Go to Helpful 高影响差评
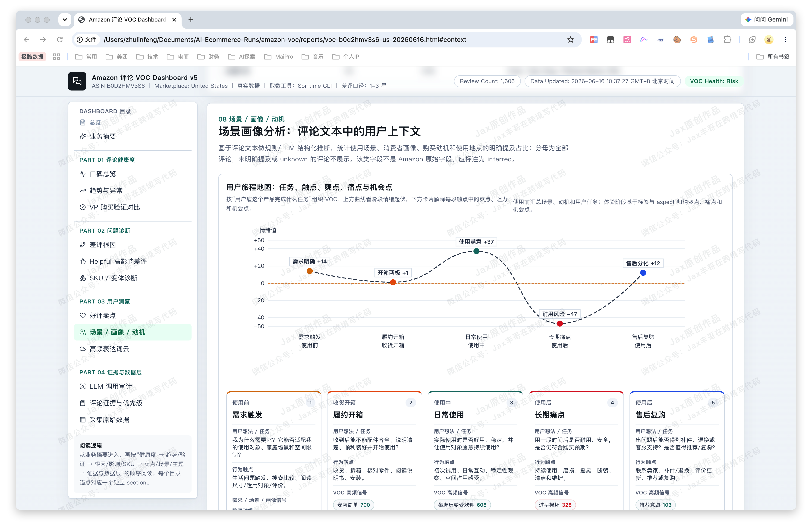The image size is (812, 531). [132, 262]
